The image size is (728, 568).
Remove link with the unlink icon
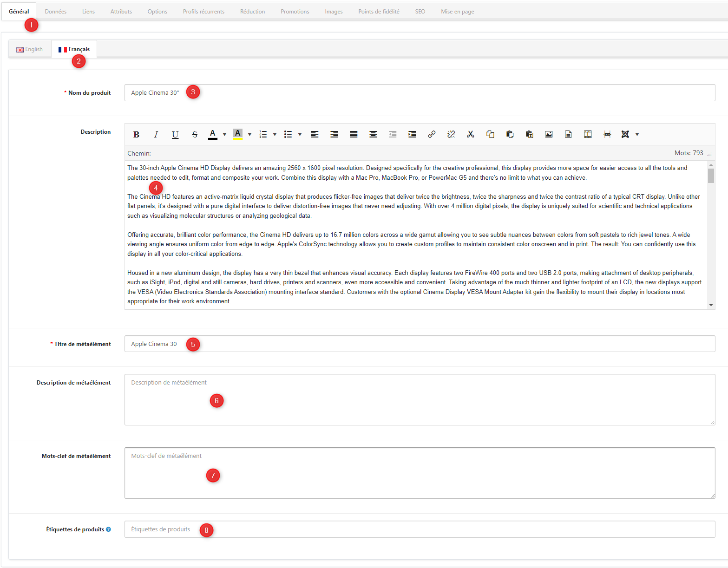pyautogui.click(x=451, y=135)
